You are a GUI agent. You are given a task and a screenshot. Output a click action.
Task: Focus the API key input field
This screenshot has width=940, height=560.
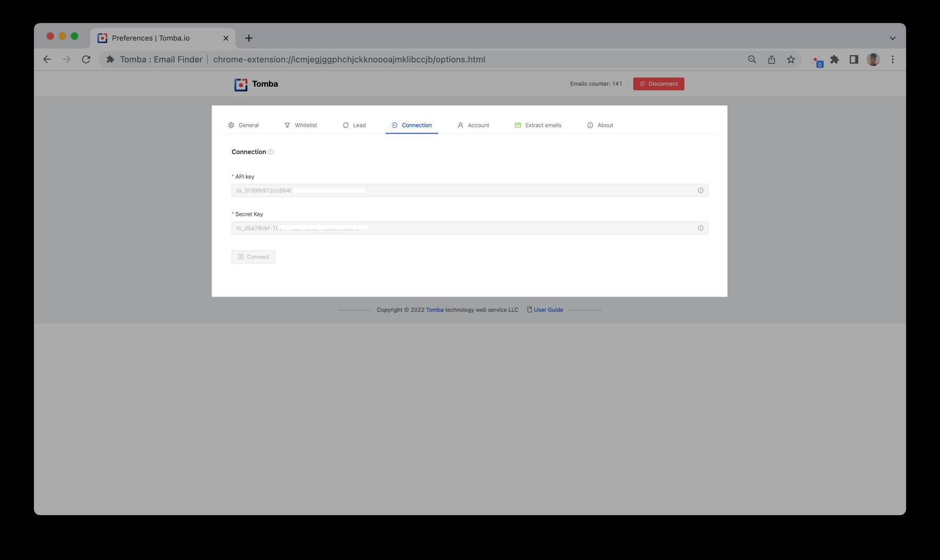(x=469, y=190)
